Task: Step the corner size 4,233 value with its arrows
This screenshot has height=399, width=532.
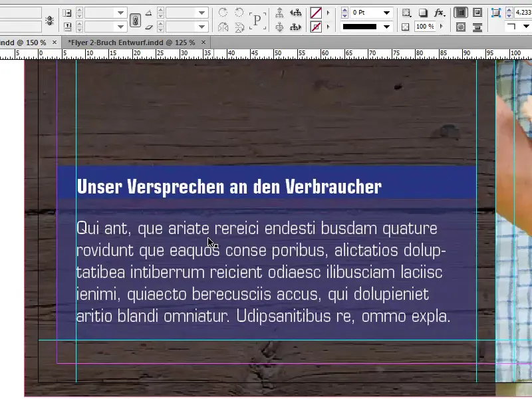Action: coord(509,13)
